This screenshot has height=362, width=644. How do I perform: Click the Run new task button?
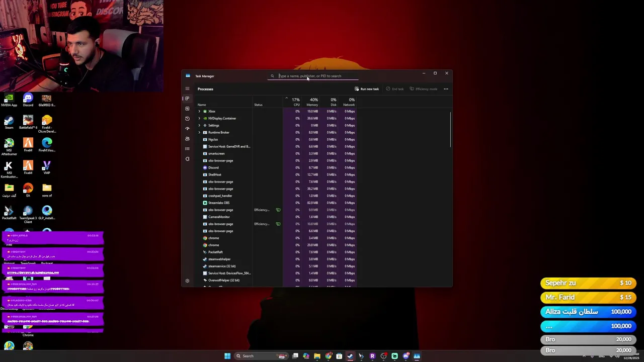coord(367,89)
